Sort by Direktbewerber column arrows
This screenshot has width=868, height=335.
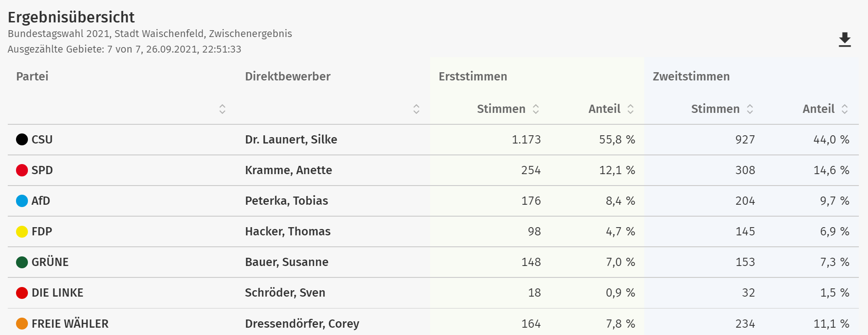416,109
